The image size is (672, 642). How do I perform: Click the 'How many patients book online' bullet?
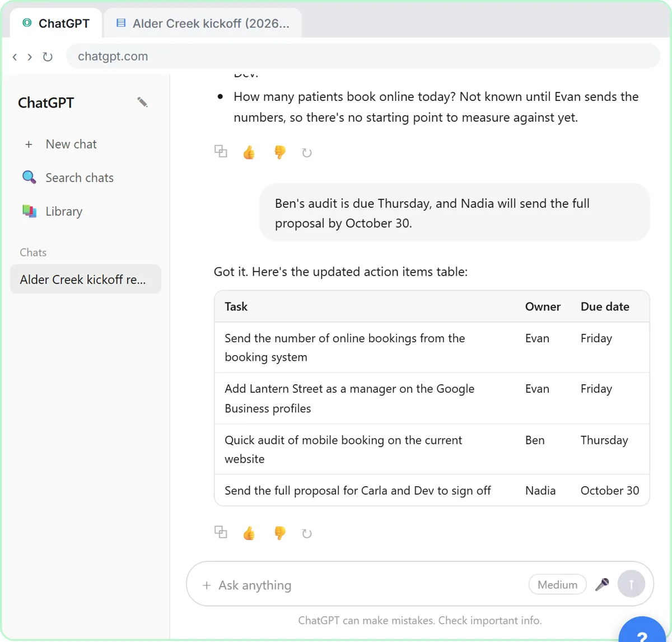pyautogui.click(x=436, y=107)
